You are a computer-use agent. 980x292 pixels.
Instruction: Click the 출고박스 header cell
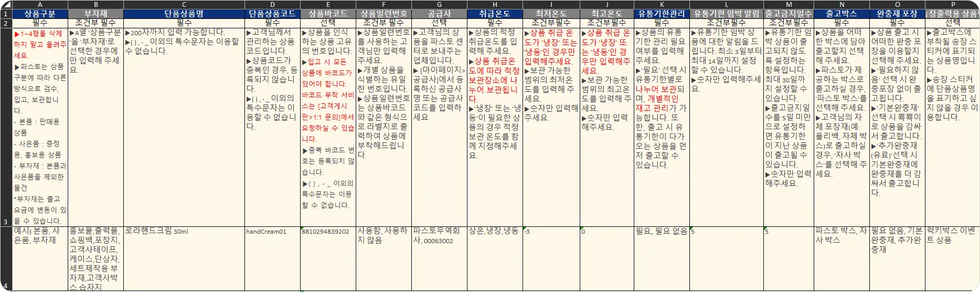coord(841,14)
